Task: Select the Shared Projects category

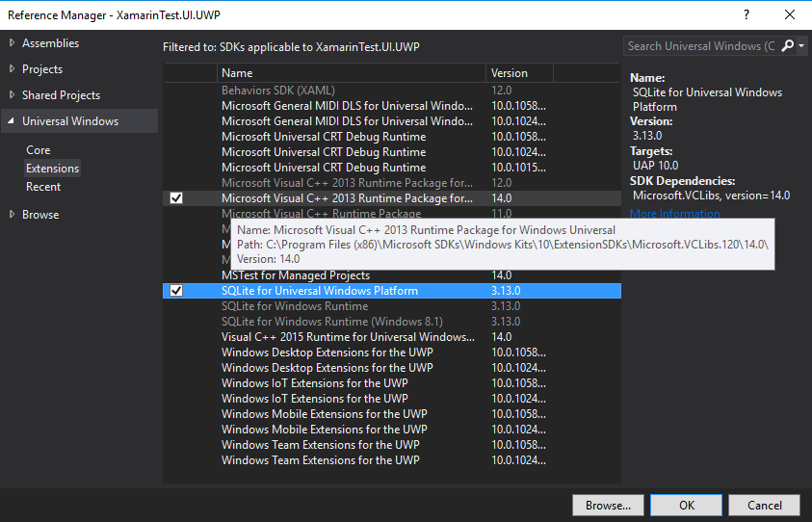Action: [x=61, y=94]
